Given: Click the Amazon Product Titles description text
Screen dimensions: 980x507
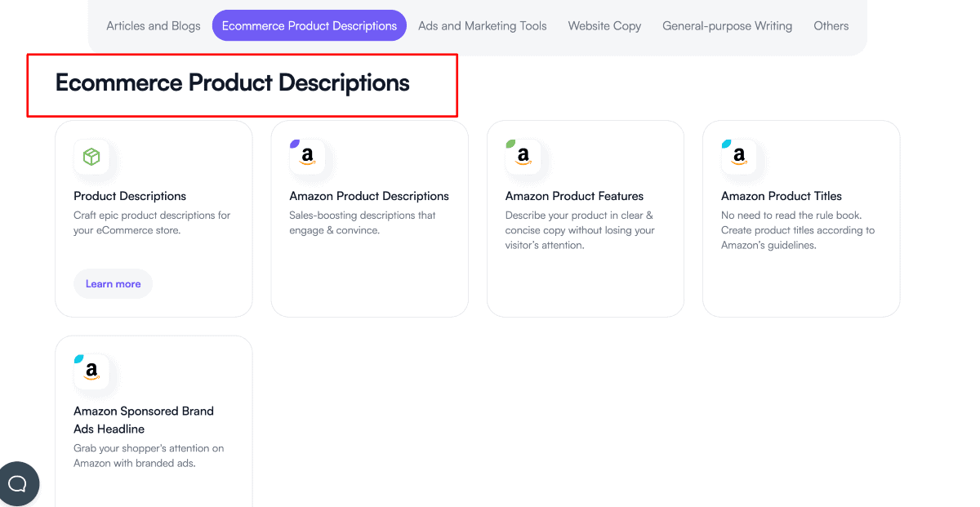Looking at the screenshot, I should pyautogui.click(x=798, y=230).
